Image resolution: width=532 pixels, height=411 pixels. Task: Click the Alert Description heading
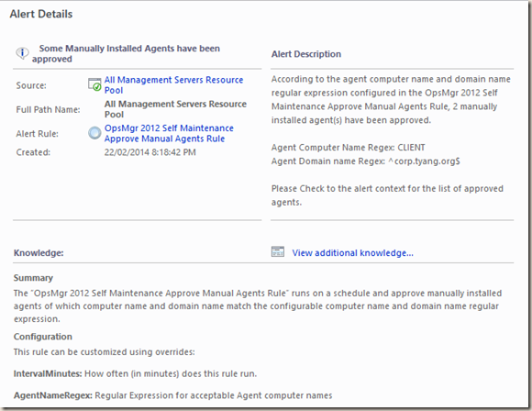(306, 54)
